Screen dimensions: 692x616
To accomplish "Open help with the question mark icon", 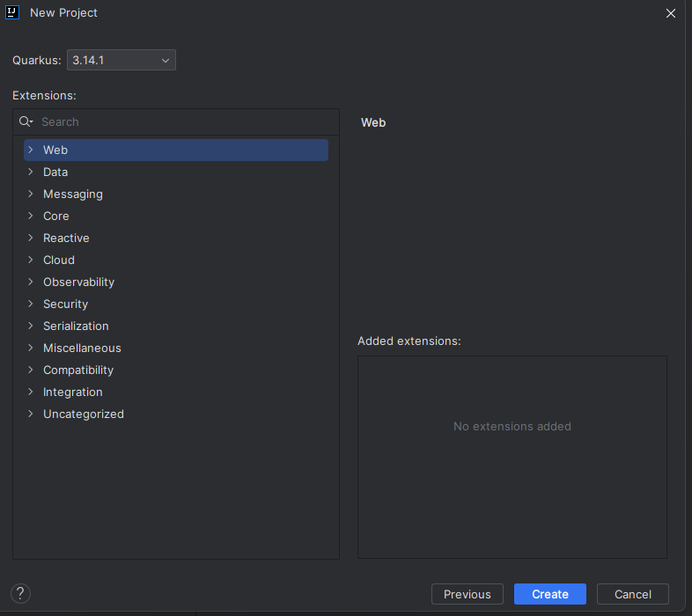I will [x=20, y=593].
